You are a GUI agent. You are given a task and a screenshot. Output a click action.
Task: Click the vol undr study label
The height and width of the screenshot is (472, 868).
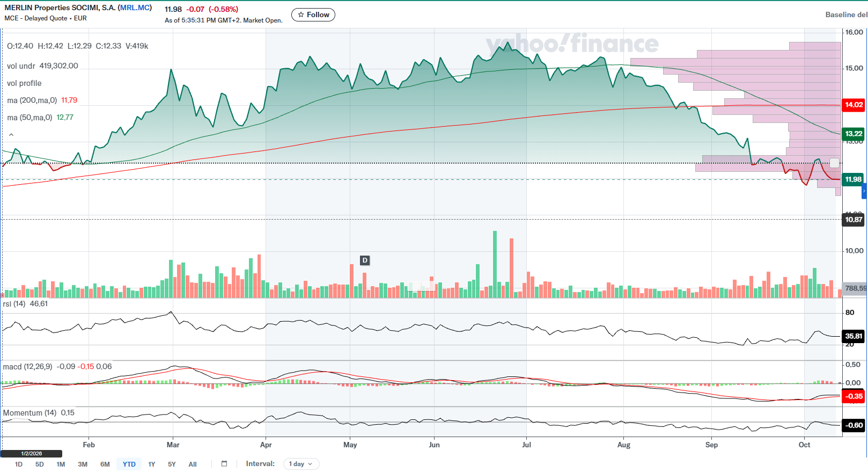point(21,66)
